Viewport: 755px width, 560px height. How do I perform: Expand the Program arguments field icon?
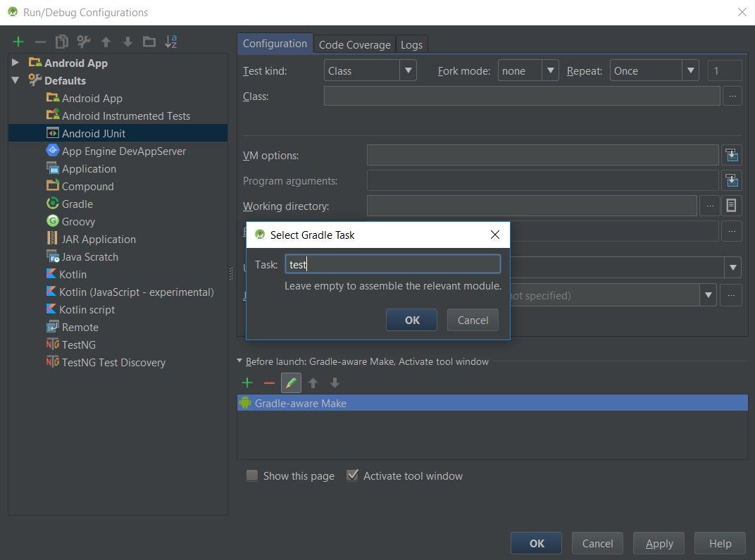coord(732,181)
